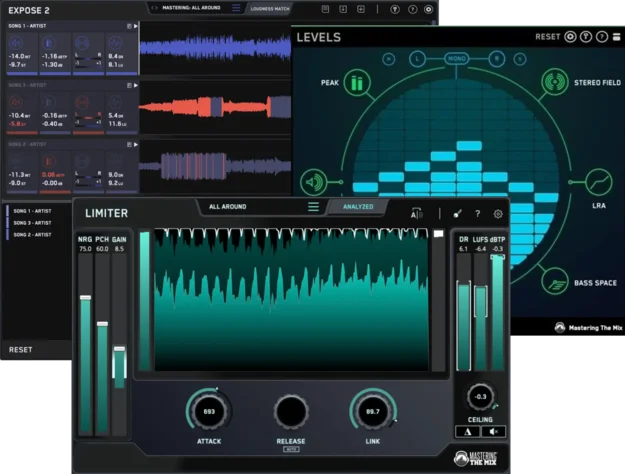625x474 pixels.
Task: Open the STEREO FIELD section in Levels
Action: pos(554,82)
